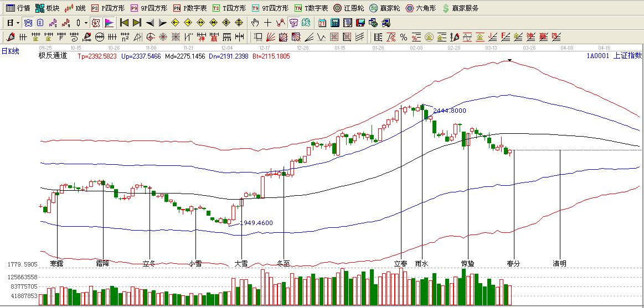Select the crosshair cursor tool

click(x=267, y=23)
